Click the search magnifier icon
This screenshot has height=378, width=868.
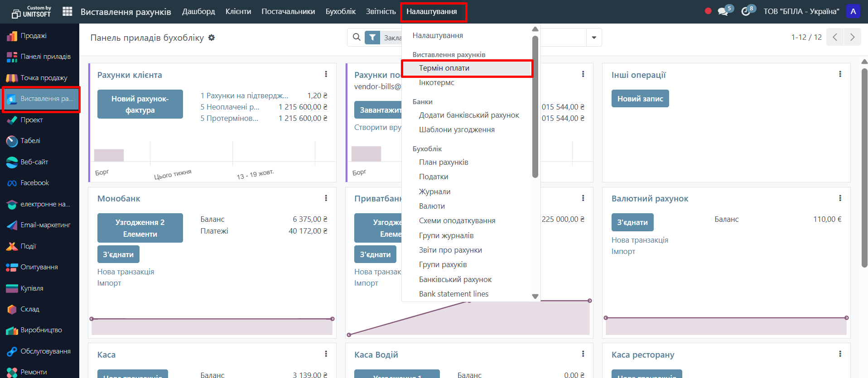357,37
